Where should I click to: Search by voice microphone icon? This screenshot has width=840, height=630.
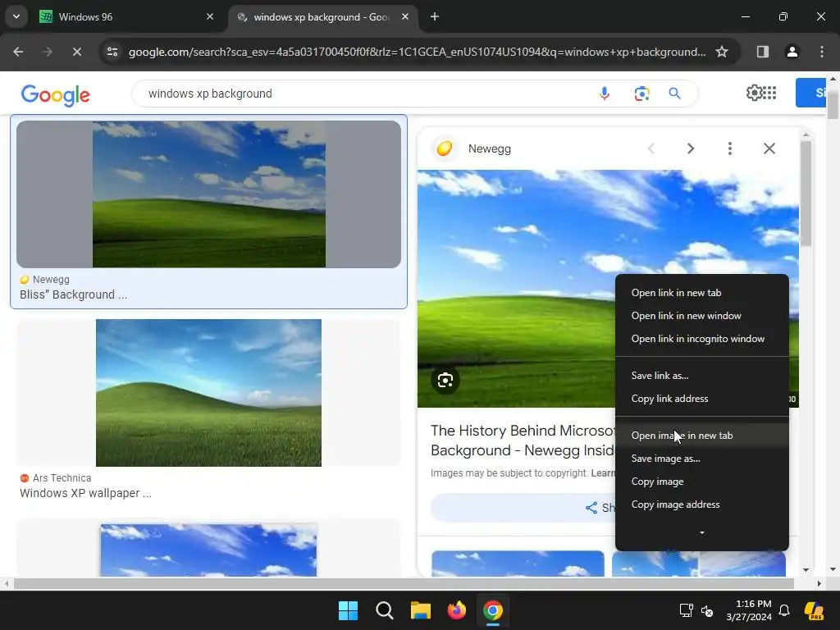pos(605,94)
